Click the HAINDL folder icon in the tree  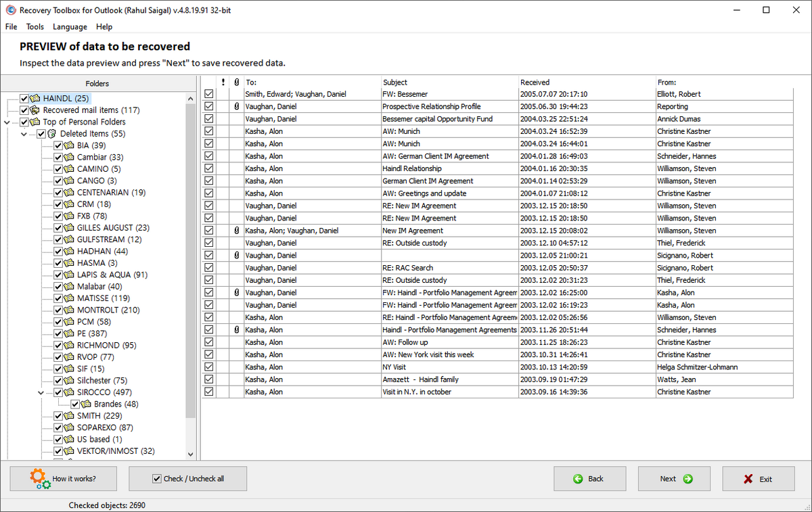point(36,98)
